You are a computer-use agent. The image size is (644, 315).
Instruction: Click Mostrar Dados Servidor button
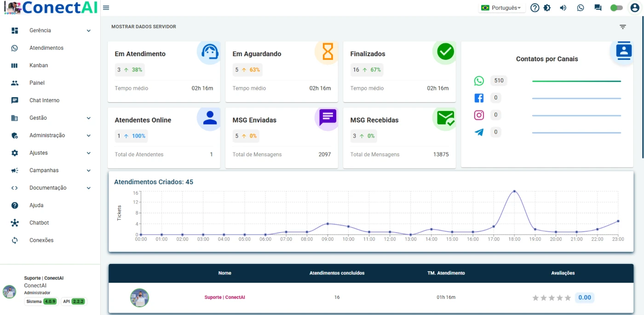tap(144, 27)
